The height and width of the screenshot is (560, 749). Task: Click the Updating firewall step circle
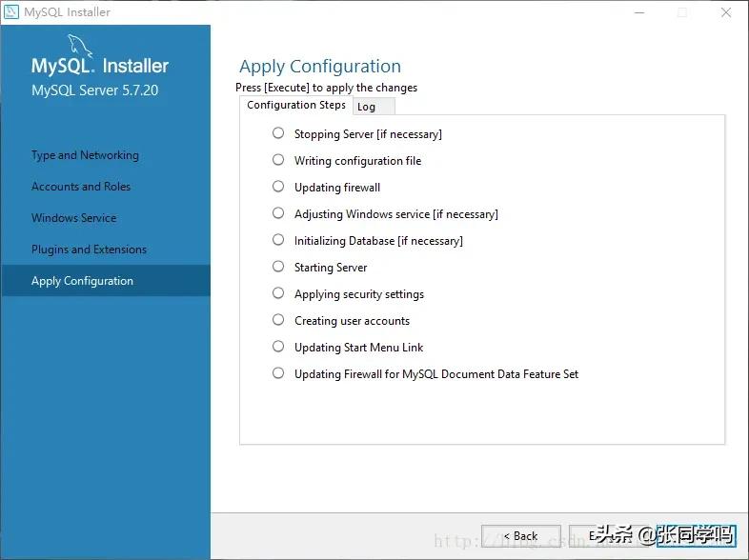(278, 186)
